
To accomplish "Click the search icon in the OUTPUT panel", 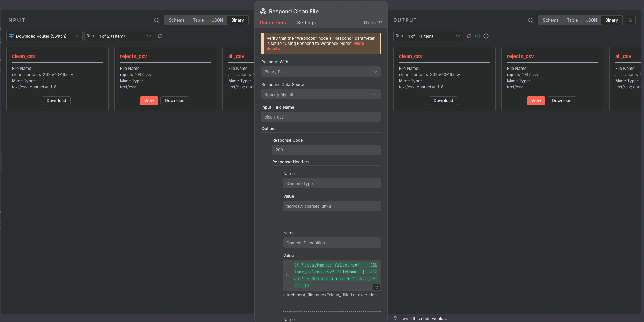I will (531, 20).
